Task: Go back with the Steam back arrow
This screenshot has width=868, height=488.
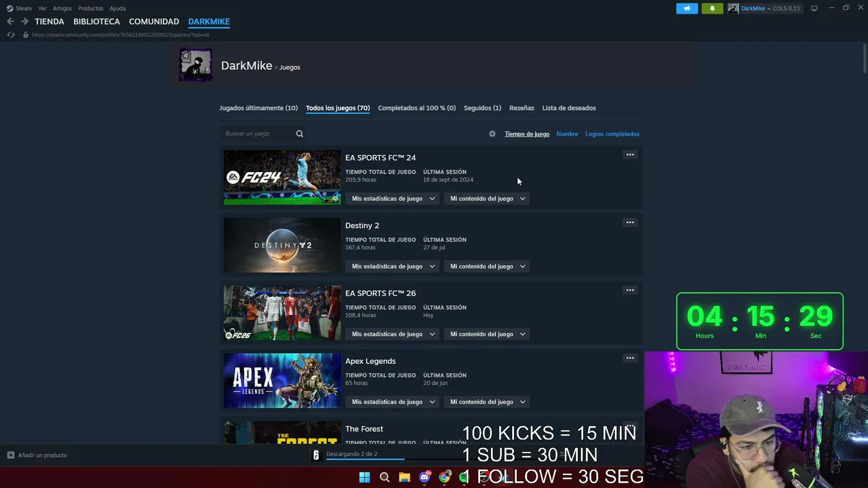Action: coord(10,22)
